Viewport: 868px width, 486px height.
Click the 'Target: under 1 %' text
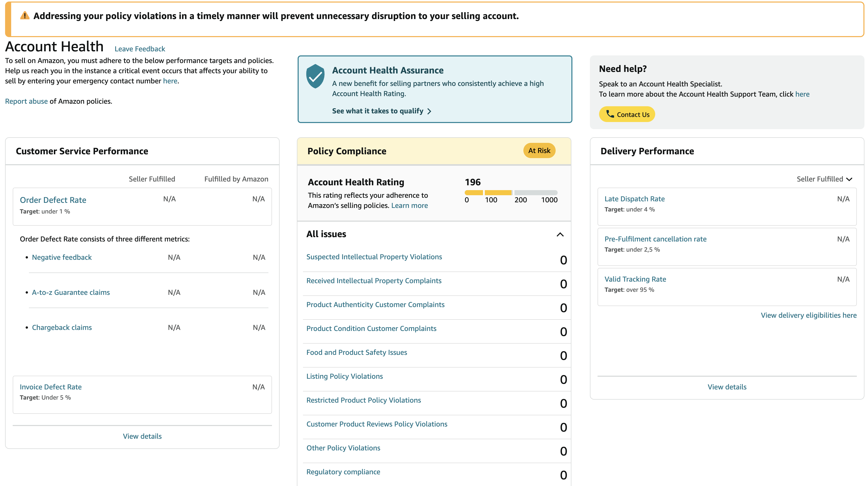[45, 211]
